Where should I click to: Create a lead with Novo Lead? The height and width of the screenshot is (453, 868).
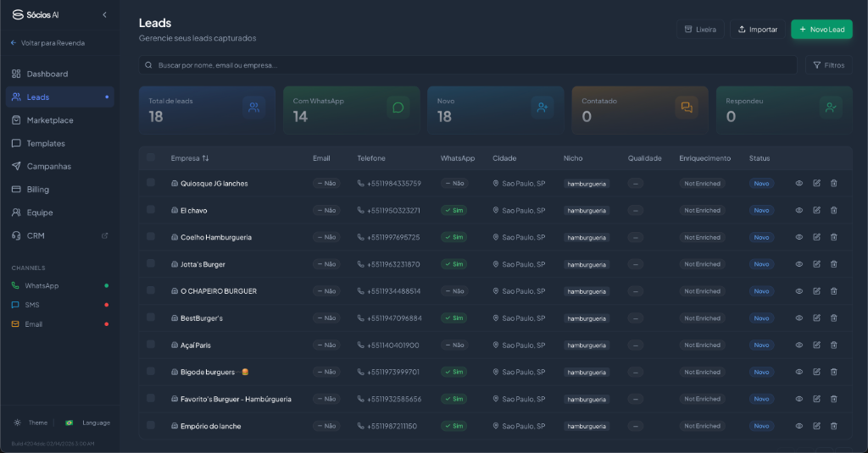click(821, 30)
